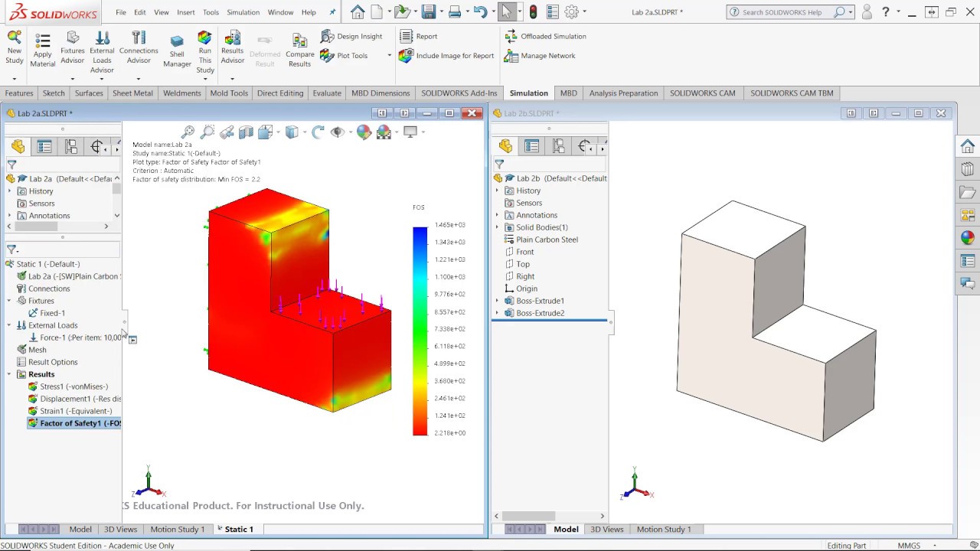
Task: Open the Tools menu
Action: tap(211, 12)
